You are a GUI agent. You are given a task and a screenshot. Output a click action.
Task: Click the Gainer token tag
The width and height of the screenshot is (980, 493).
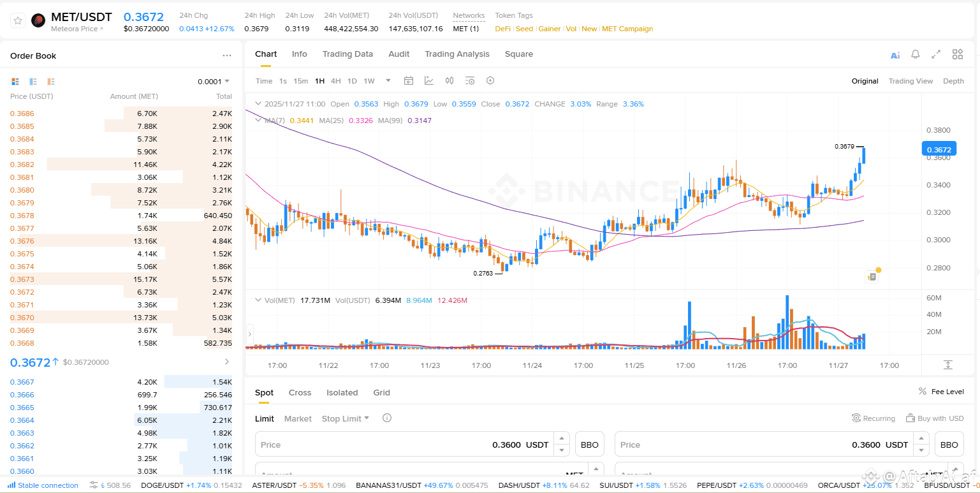tap(550, 29)
